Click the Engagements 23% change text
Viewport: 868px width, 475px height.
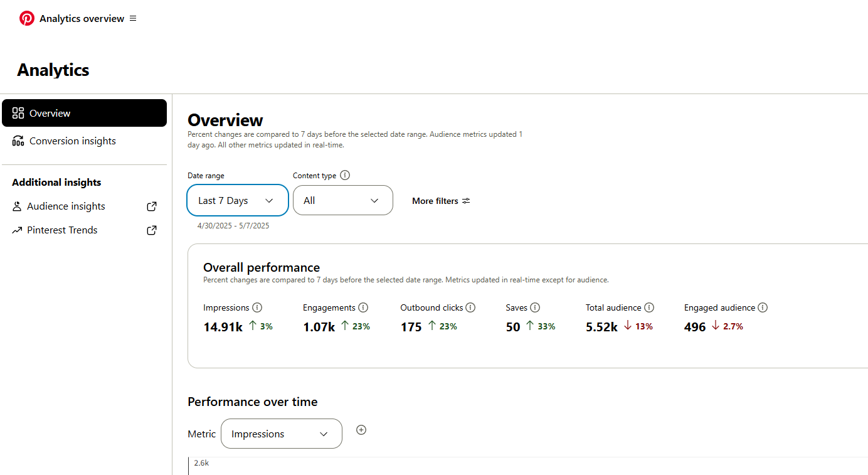pyautogui.click(x=361, y=326)
